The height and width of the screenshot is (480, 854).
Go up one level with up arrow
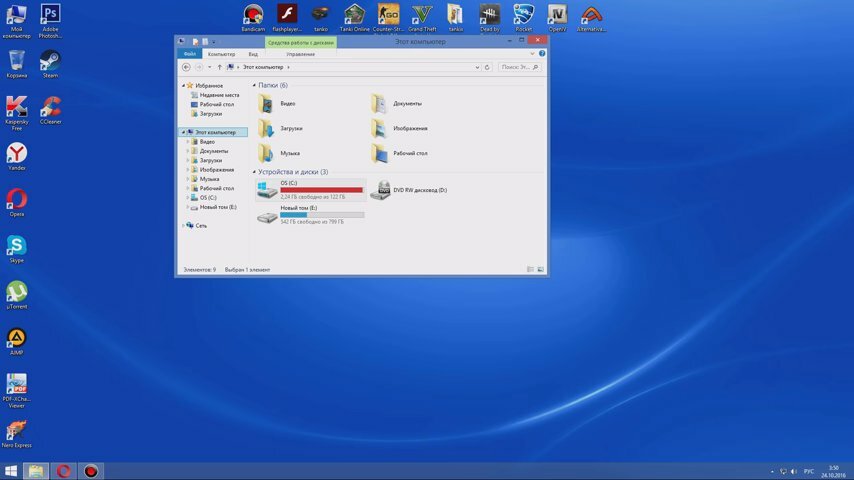click(x=219, y=67)
